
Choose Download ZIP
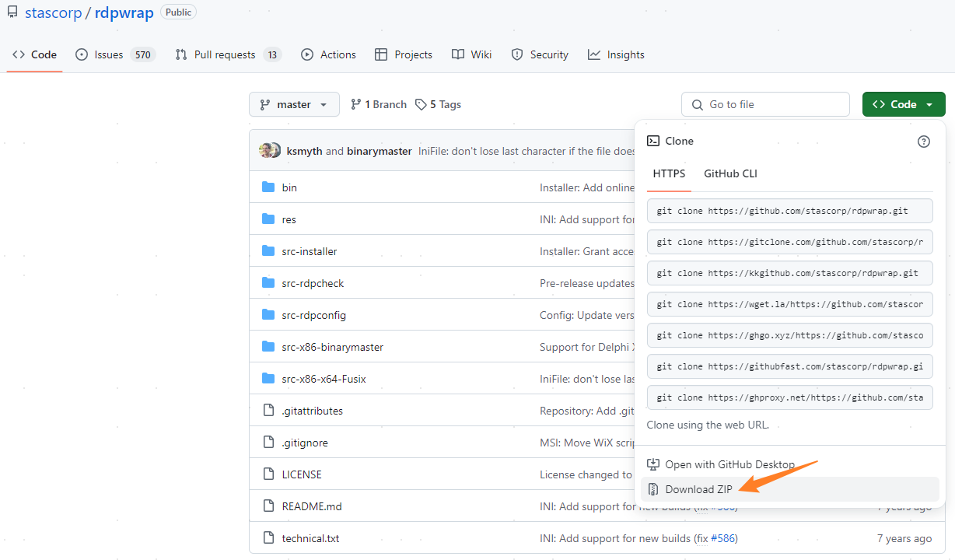point(790,489)
